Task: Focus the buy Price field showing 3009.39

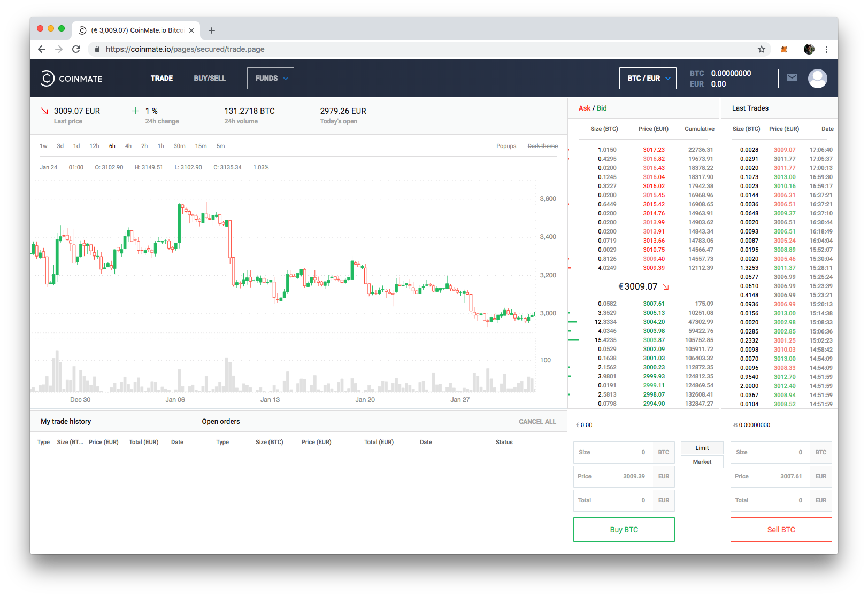Action: tap(624, 476)
